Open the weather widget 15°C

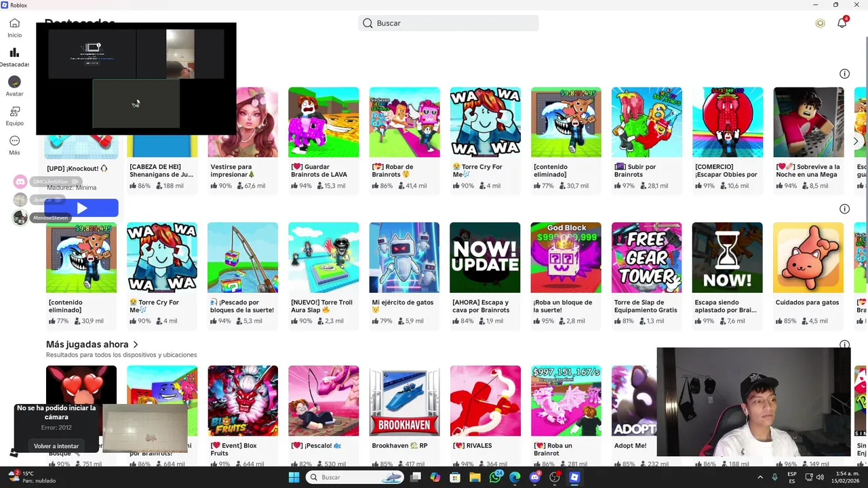[x=33, y=477]
